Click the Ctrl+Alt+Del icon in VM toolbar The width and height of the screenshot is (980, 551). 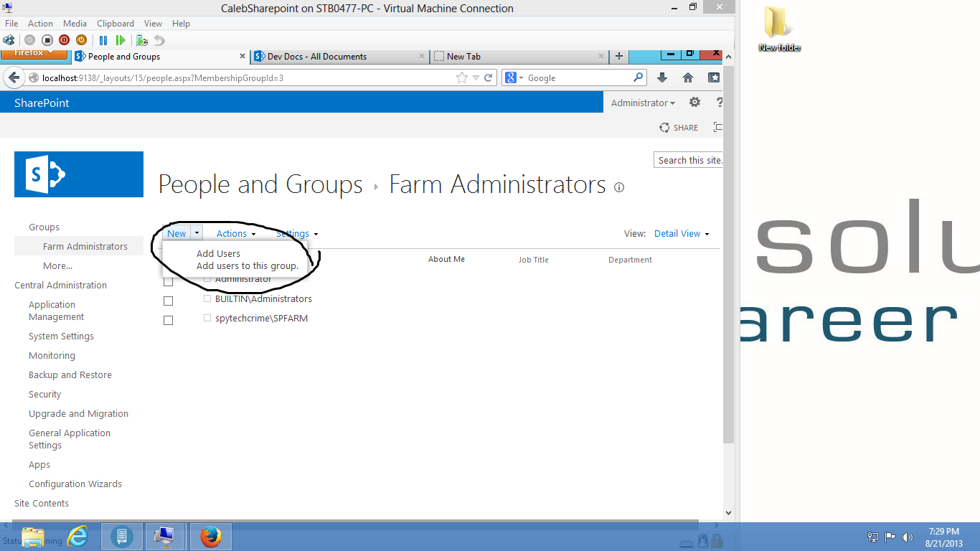[x=9, y=40]
